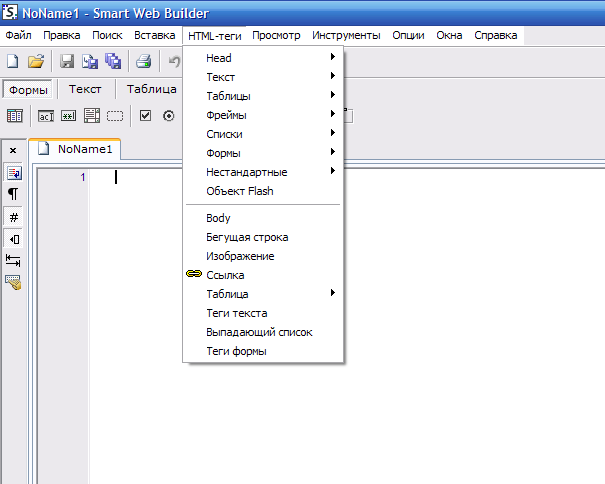Click the chain link icon beside Ссылка
Screen dimensions: 605x484
[194, 274]
